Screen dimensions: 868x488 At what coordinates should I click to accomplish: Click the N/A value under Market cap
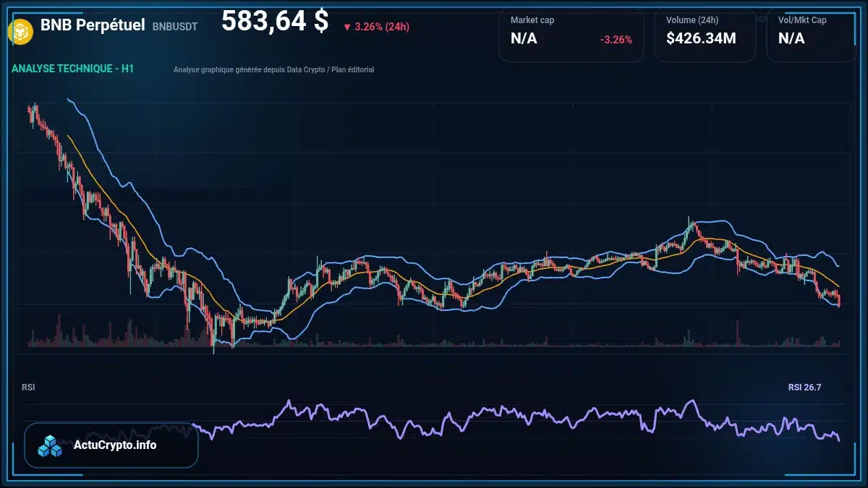click(524, 39)
